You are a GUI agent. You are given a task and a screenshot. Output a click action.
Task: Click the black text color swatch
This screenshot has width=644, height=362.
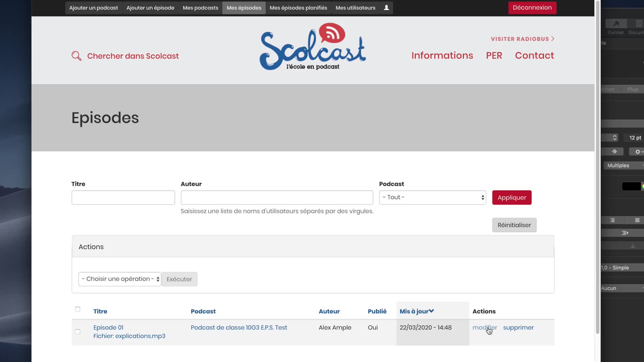[631, 186]
